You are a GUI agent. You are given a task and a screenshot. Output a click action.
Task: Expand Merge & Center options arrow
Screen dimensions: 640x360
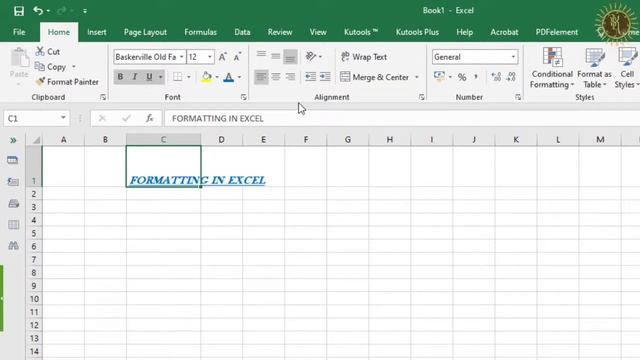tap(417, 77)
